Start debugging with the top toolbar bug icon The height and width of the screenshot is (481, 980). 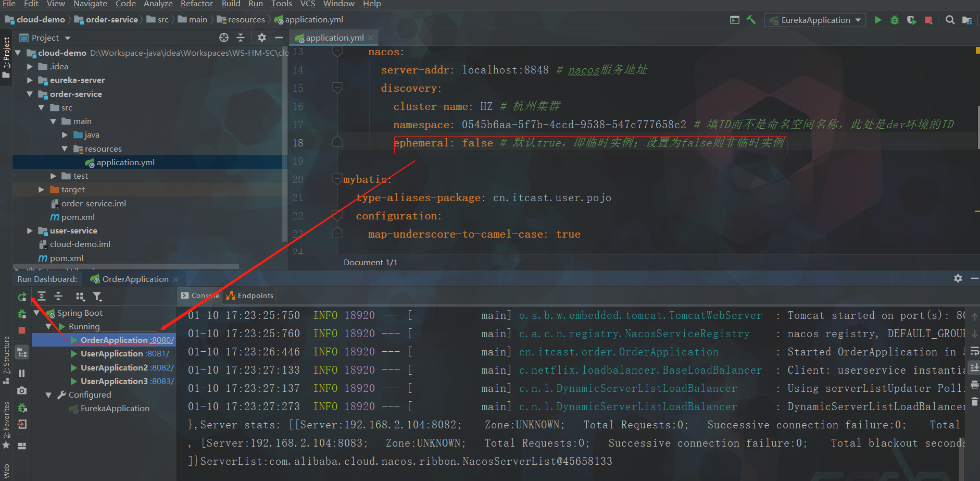click(895, 20)
